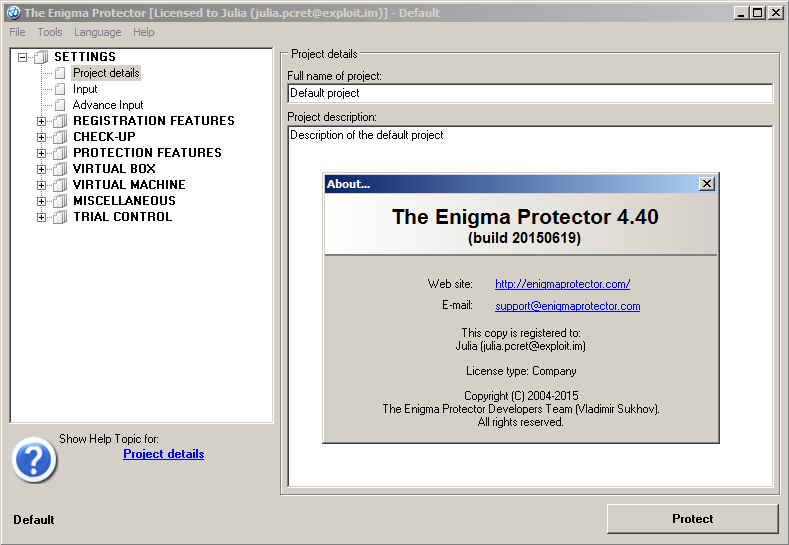The height and width of the screenshot is (545, 789).
Task: Select the VIRTUAL BOX label
Action: coord(114,169)
